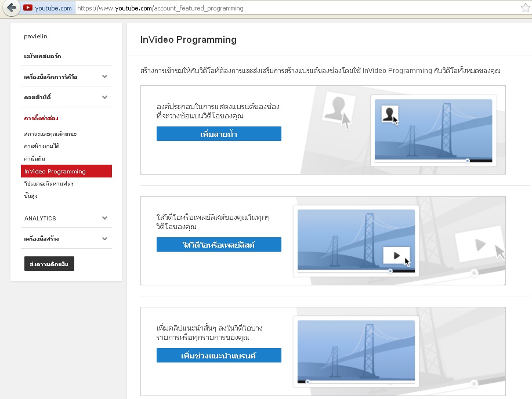This screenshot has width=532, height=399.
Task: Click the faded large play icon
Action: pos(479,244)
